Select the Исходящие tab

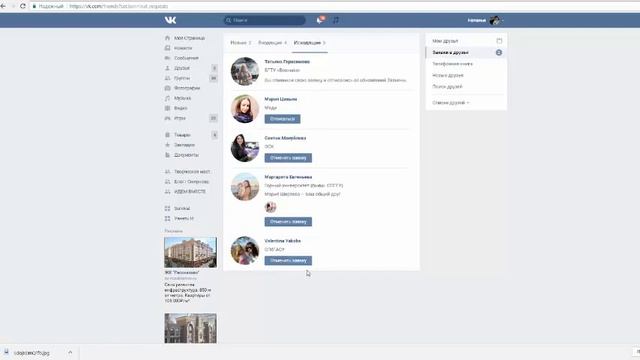(309, 43)
